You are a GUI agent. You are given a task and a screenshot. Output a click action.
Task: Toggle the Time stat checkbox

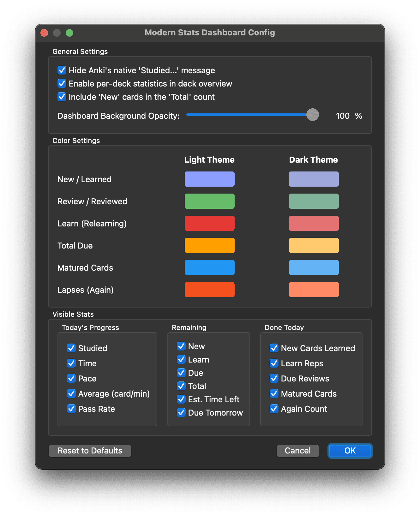coord(71,363)
